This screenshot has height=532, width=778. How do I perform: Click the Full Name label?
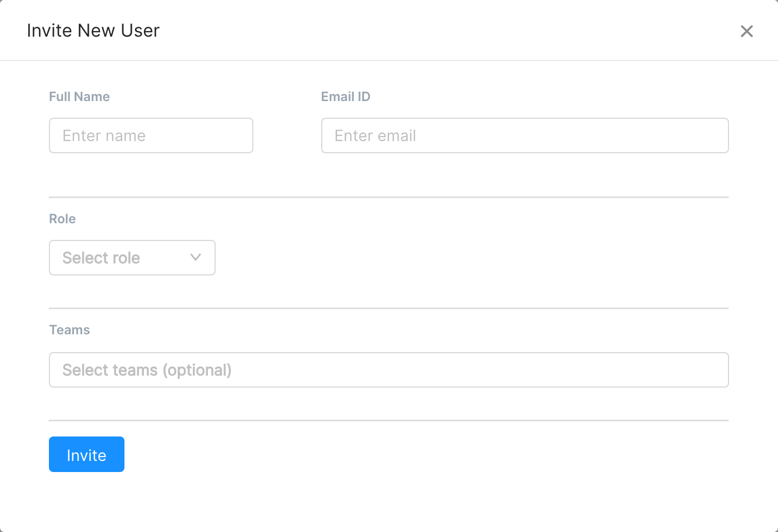click(x=79, y=97)
